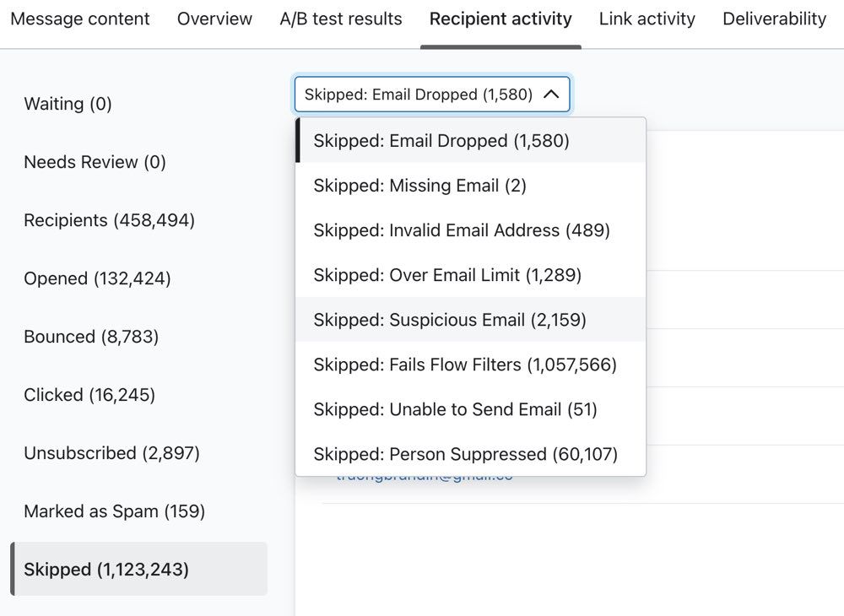Switch to the Message content tab
844x616 pixels.
pos(79,19)
